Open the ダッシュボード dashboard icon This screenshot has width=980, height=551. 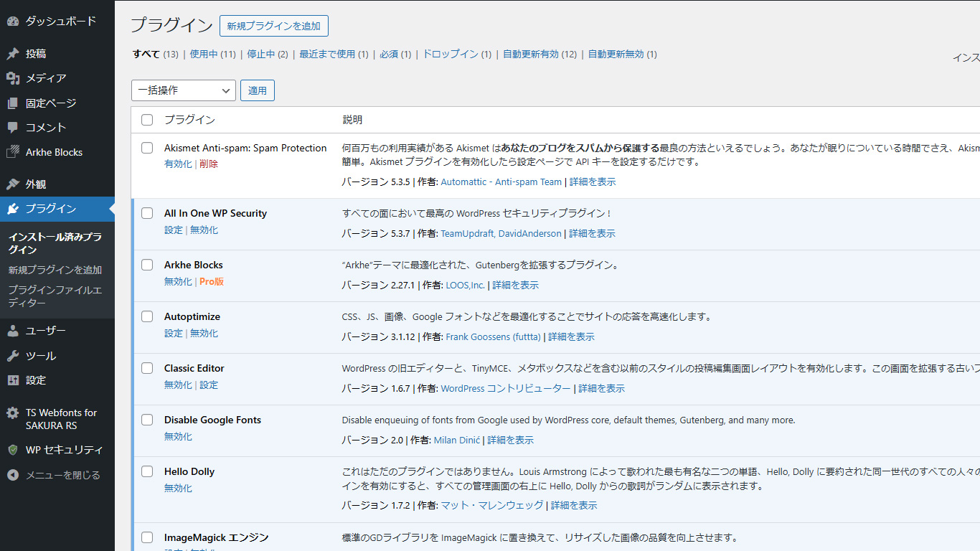13,22
